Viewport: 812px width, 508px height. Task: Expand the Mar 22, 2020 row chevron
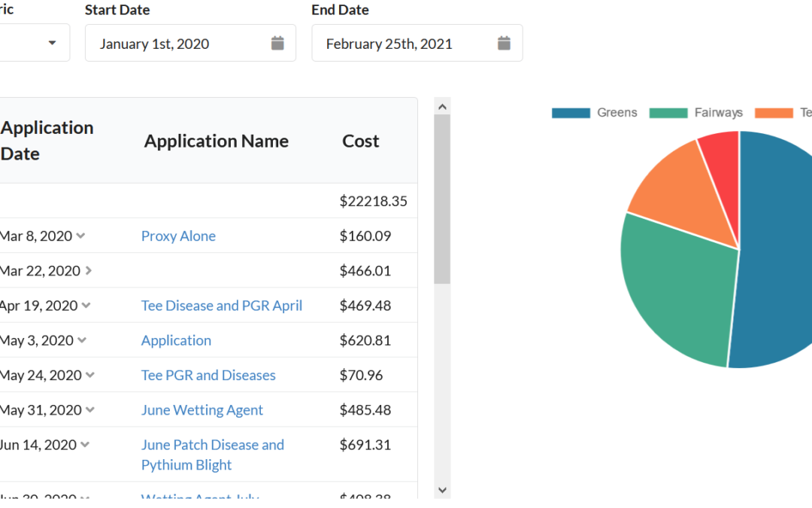[x=88, y=271]
